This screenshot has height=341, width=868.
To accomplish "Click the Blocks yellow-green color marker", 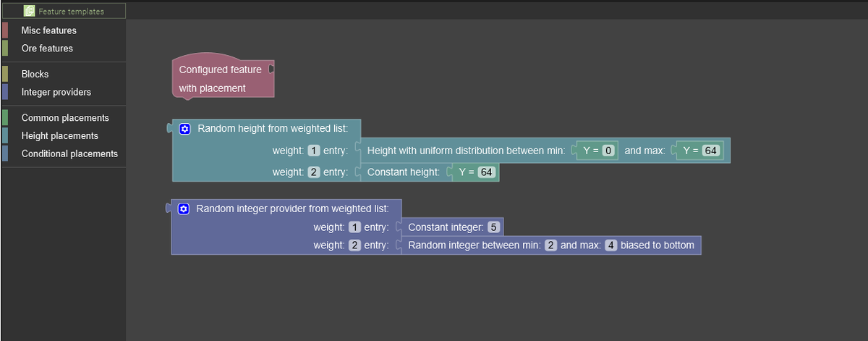I will point(5,74).
